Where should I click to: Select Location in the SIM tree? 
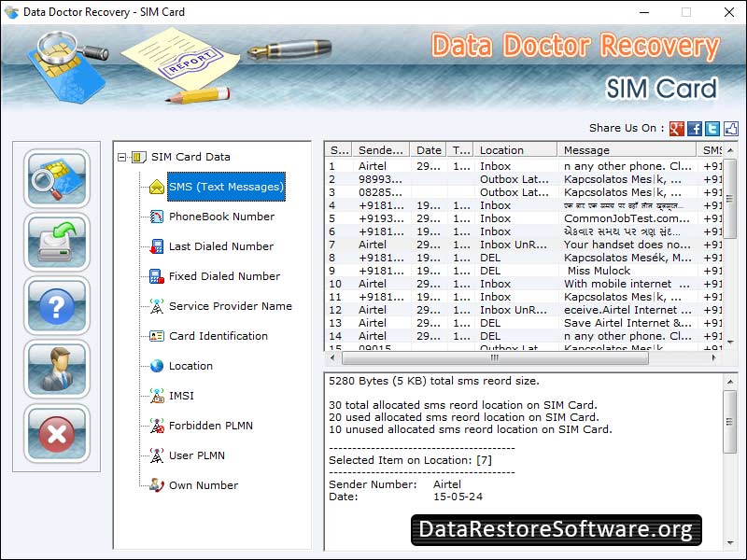click(x=190, y=366)
